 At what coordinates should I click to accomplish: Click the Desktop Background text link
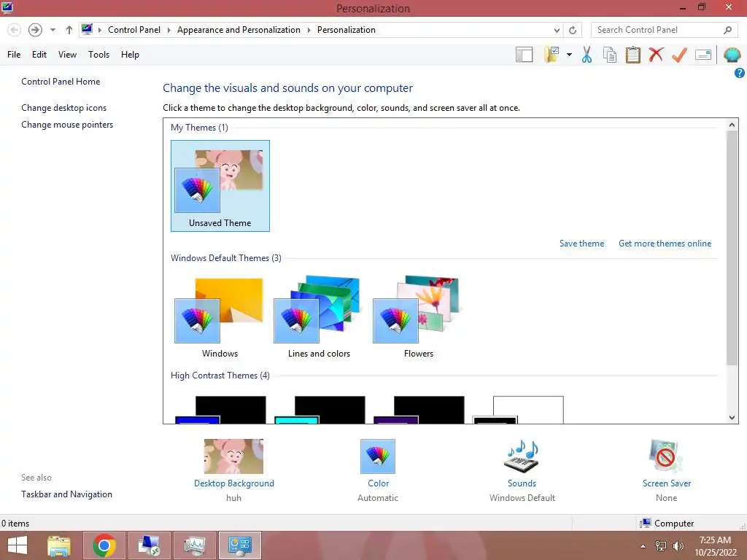tap(234, 483)
